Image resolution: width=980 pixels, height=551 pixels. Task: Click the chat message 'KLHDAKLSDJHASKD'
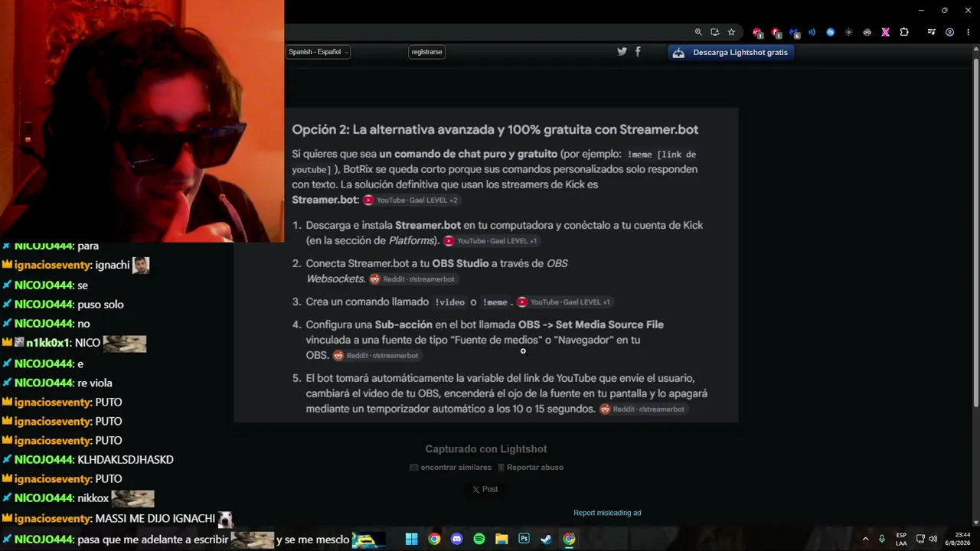point(126,460)
